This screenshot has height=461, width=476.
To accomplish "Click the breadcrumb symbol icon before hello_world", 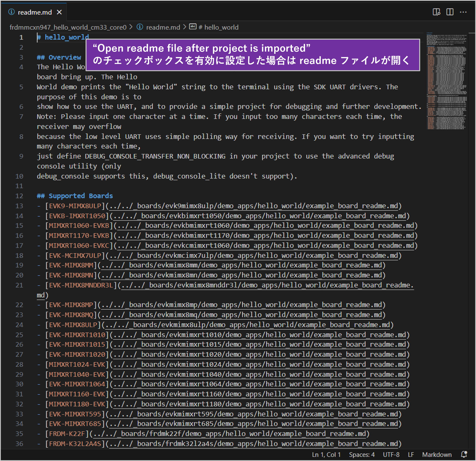I will coord(193,27).
